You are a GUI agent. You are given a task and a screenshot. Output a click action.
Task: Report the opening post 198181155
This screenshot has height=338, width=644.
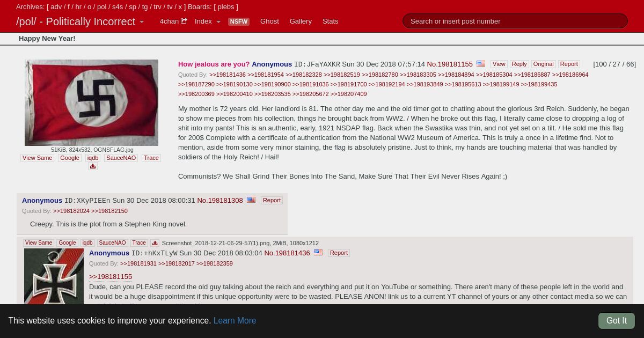(569, 64)
